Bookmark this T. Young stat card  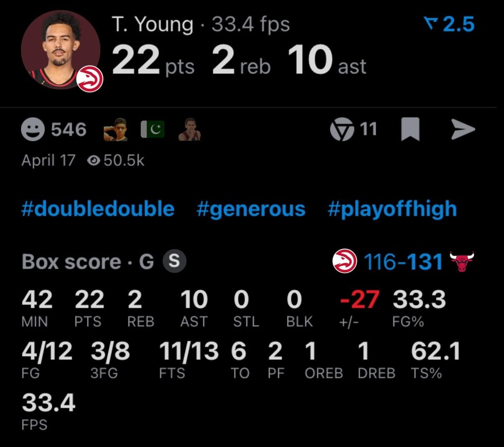pos(410,129)
